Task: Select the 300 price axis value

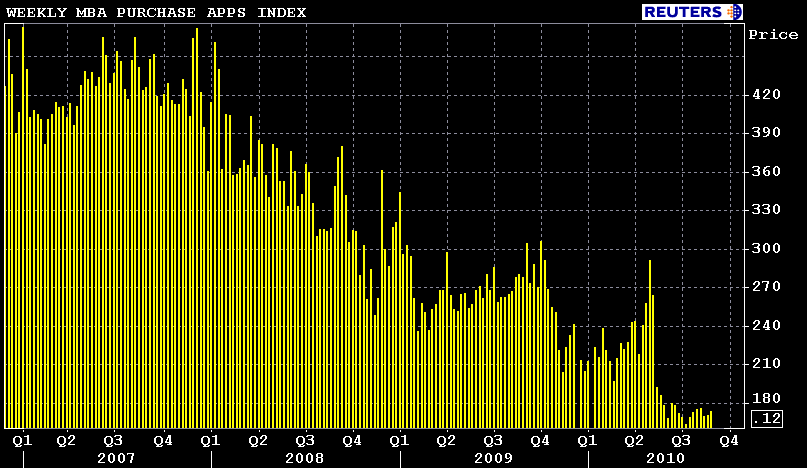Action: coord(765,248)
